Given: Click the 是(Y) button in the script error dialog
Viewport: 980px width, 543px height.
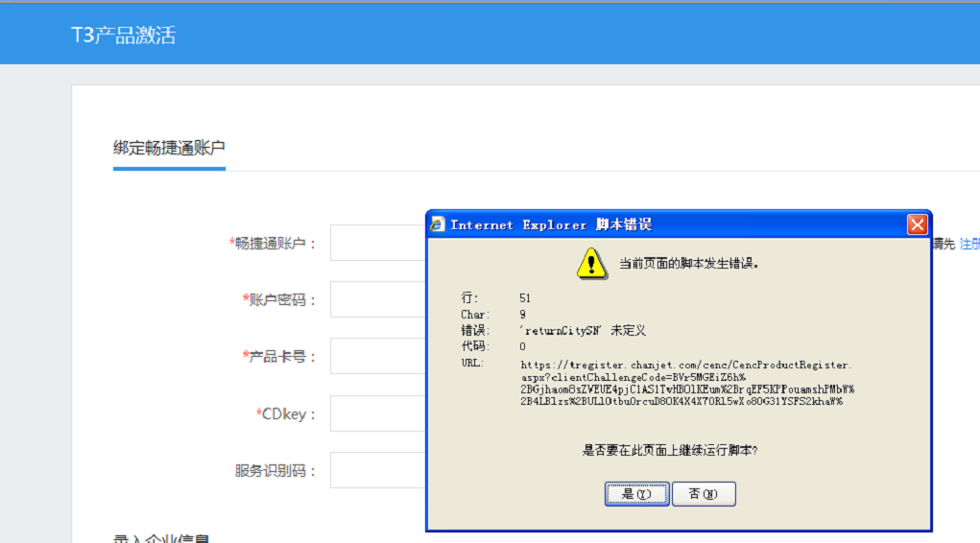Looking at the screenshot, I should 637,494.
